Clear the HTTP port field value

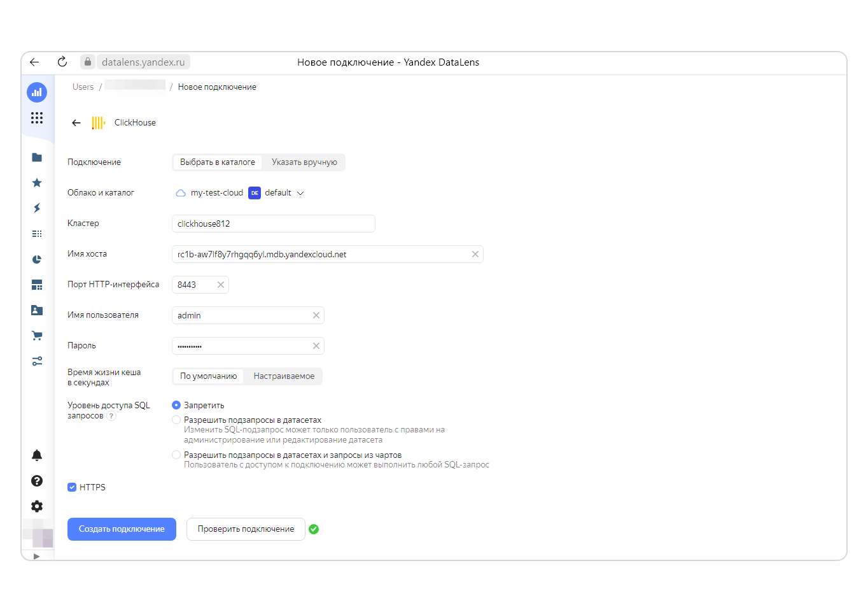click(x=221, y=285)
